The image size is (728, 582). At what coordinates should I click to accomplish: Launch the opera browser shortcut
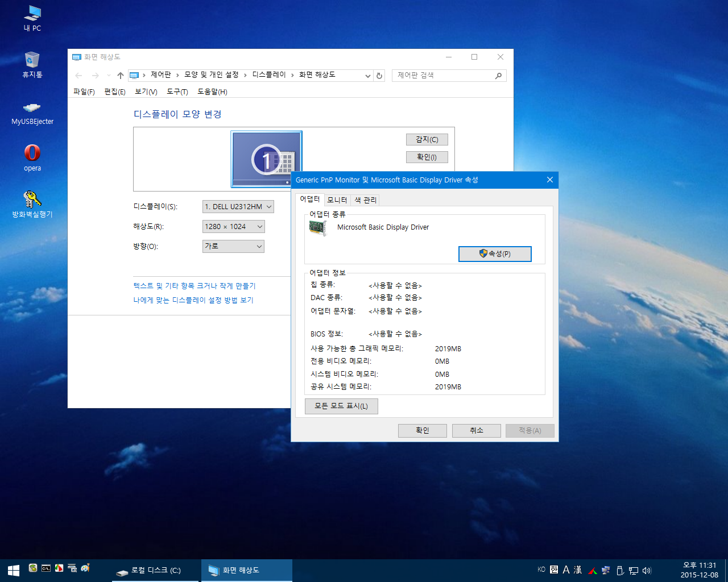coord(32,157)
